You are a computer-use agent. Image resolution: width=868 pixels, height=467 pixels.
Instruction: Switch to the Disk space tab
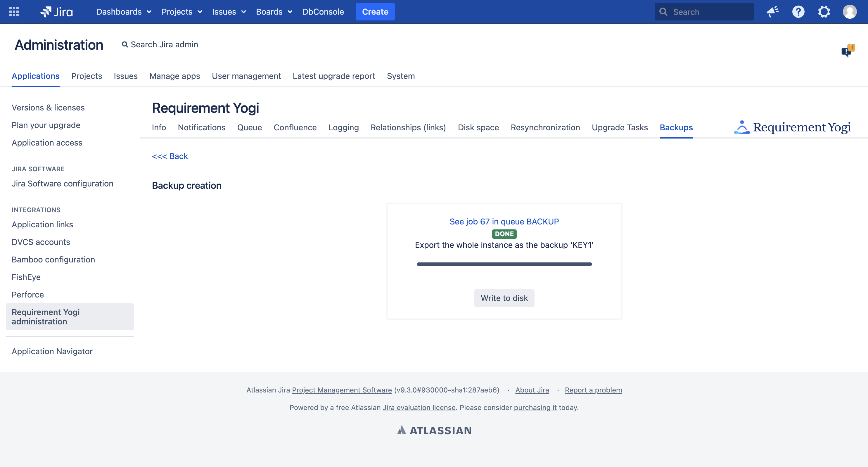click(x=478, y=127)
